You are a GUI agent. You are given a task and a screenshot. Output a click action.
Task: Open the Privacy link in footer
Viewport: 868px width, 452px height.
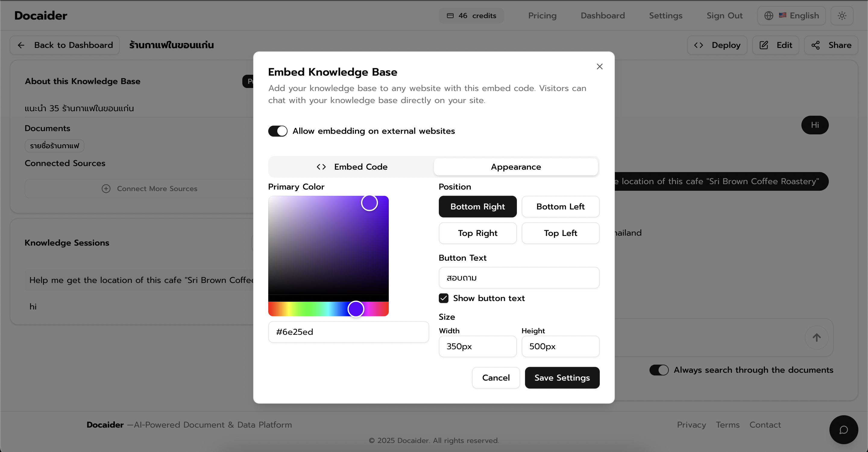coord(691,425)
